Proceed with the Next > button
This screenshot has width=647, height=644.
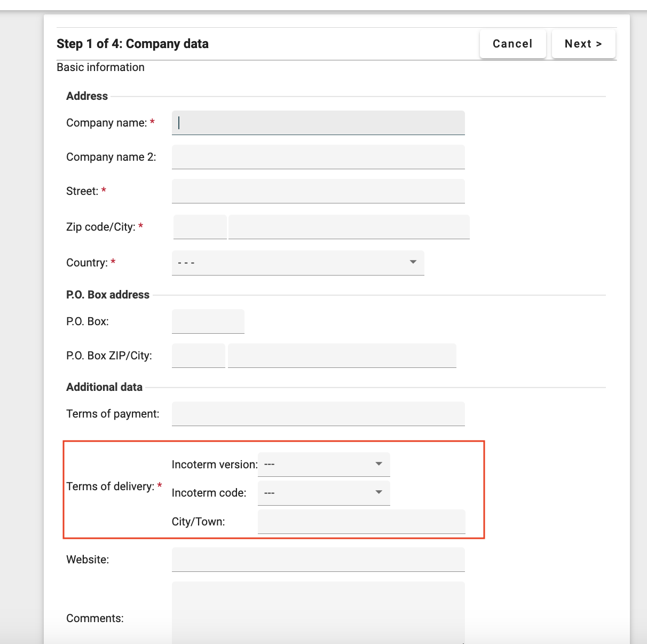(x=583, y=44)
